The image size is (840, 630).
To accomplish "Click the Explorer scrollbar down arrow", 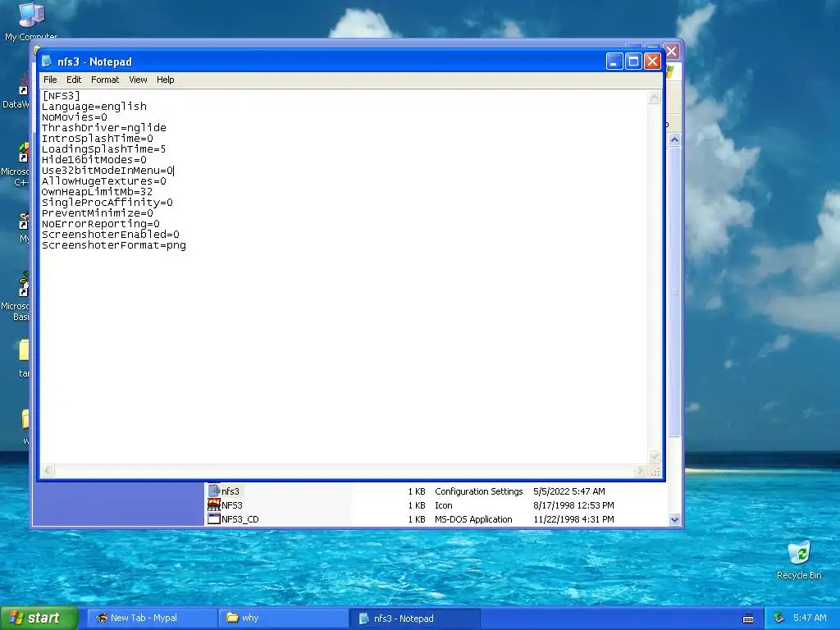I will click(x=674, y=519).
